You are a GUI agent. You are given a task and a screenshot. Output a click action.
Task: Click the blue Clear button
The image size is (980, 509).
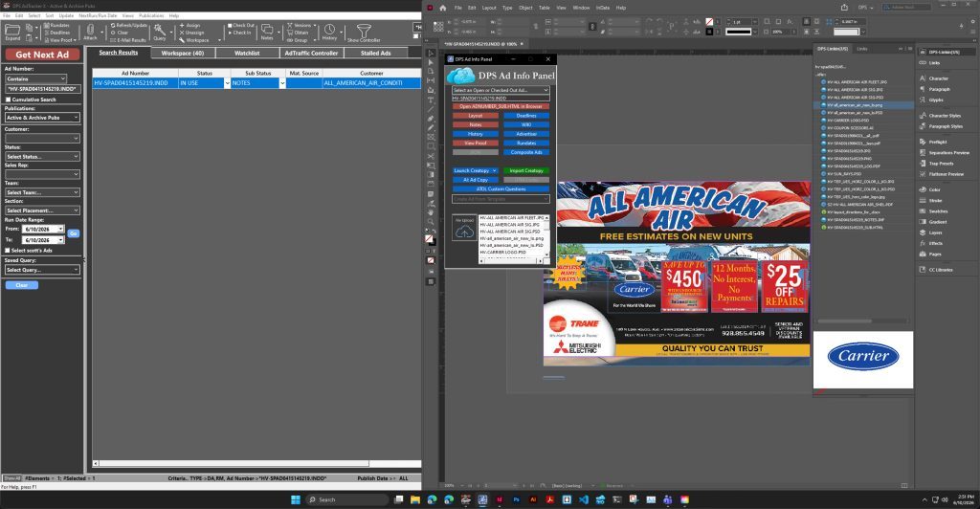point(22,285)
